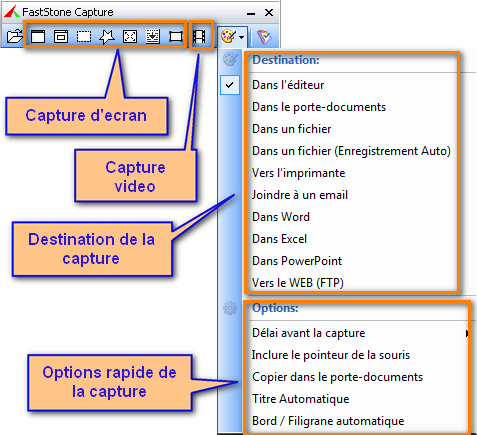
Task: Select Capture Scrolling Window tool
Action: coord(153,36)
